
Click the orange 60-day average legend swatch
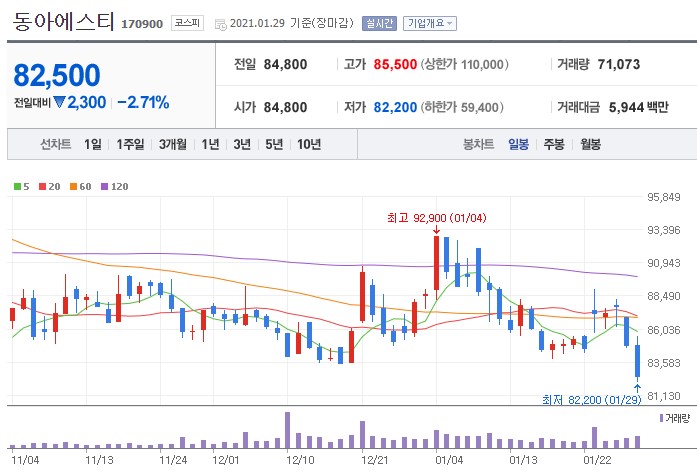tap(73, 187)
